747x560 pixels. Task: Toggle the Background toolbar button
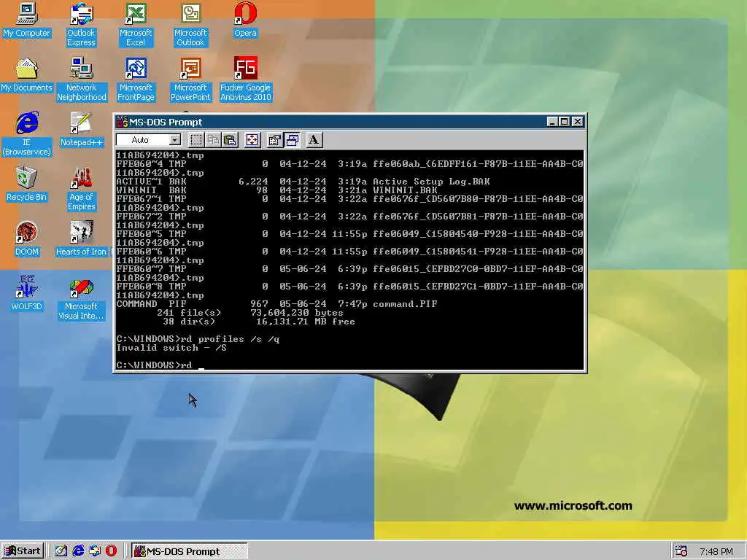click(x=292, y=139)
